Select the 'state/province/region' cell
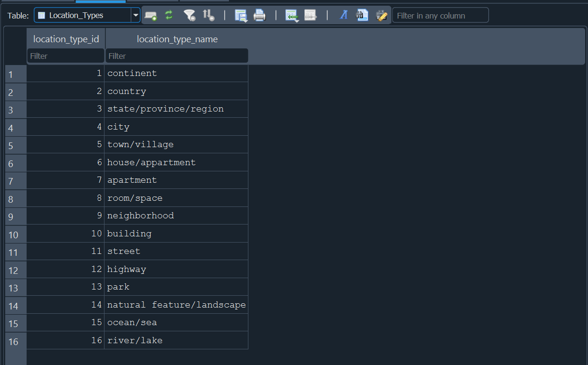The image size is (588, 365). click(176, 109)
